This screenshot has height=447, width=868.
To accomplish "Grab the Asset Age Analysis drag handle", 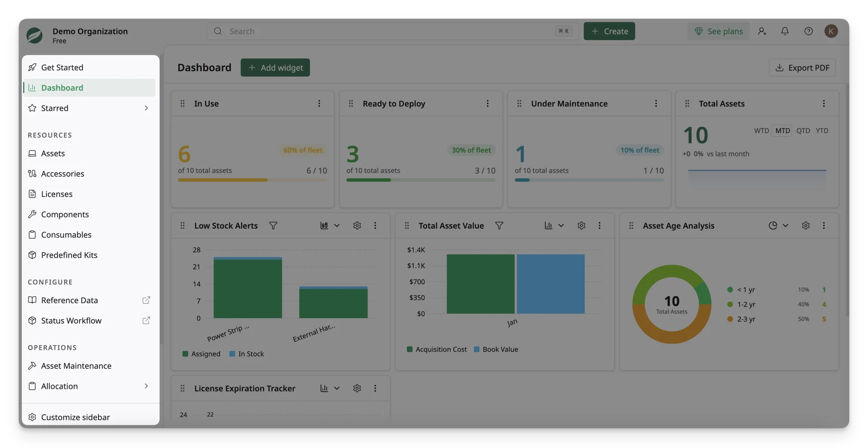I will 631,226.
